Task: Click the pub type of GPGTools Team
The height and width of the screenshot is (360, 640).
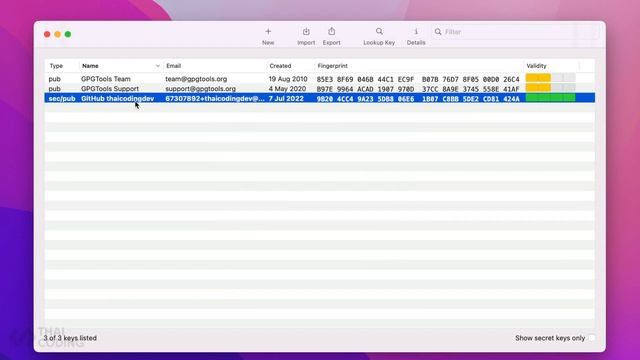Action: click(54, 79)
